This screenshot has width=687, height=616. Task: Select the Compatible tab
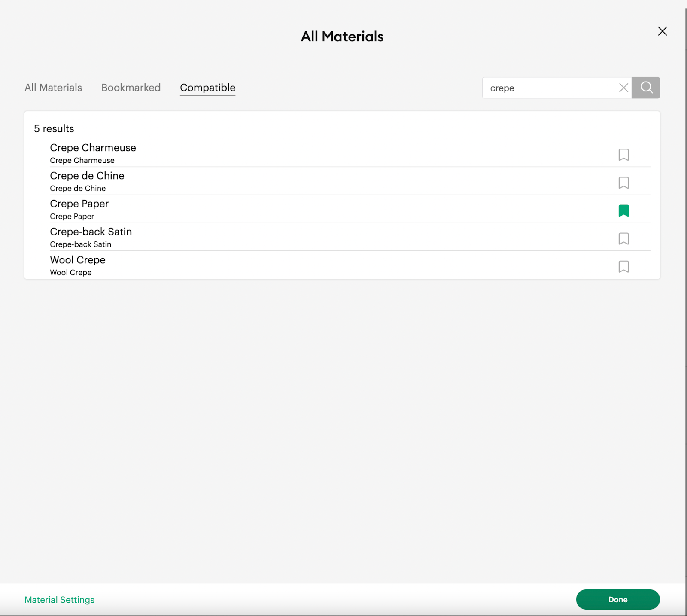(x=207, y=88)
